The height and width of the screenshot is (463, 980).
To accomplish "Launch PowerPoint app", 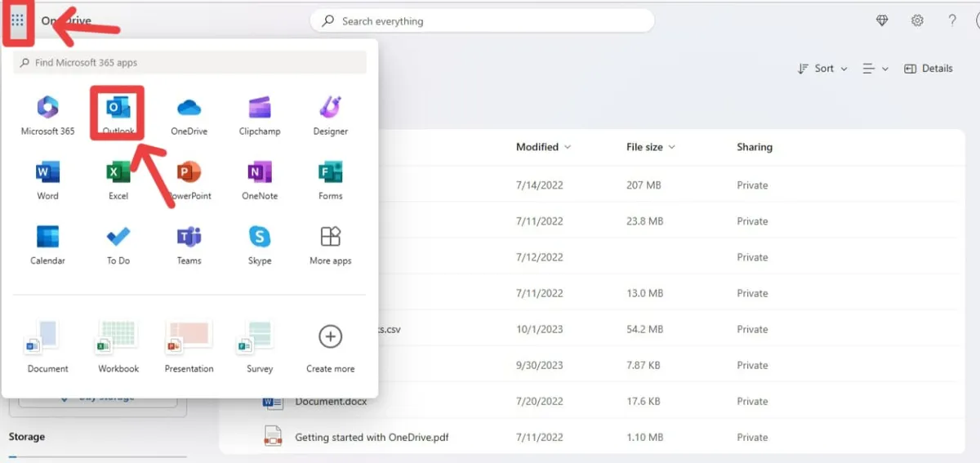I will tap(189, 180).
